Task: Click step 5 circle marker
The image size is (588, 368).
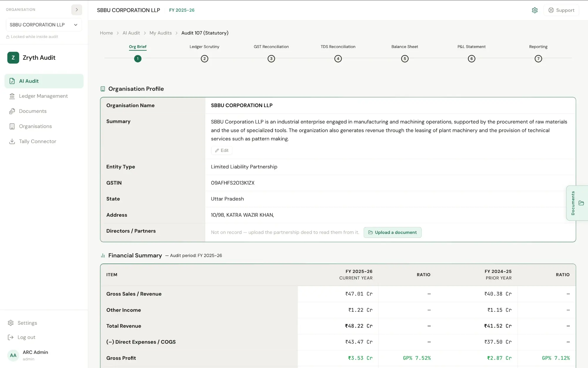Action: point(405,59)
